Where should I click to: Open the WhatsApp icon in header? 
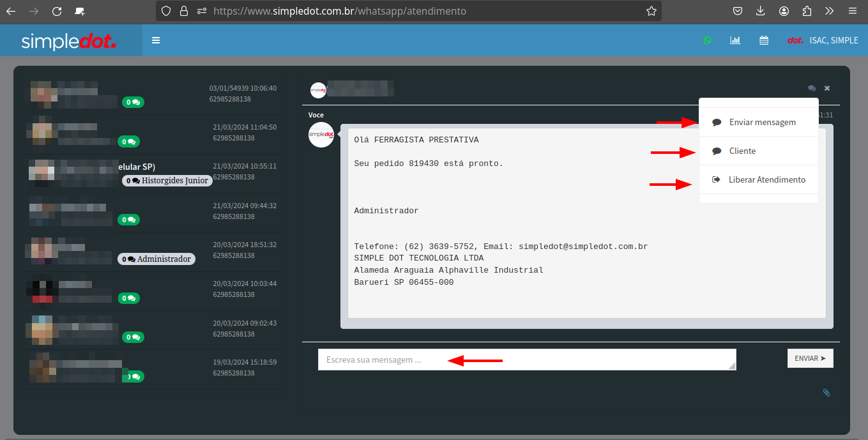tap(707, 40)
